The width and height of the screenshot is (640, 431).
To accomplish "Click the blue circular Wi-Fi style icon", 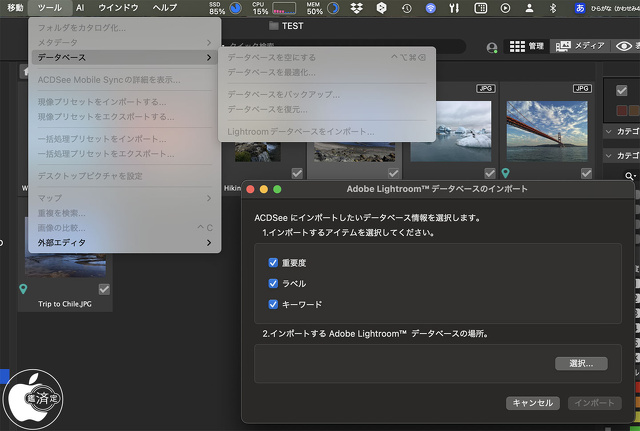I will pos(431,8).
